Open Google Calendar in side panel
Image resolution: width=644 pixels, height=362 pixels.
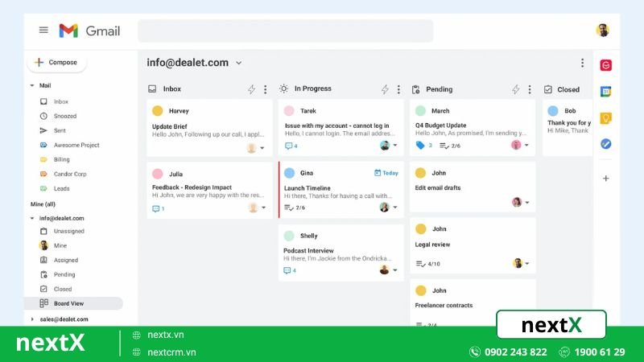(606, 92)
